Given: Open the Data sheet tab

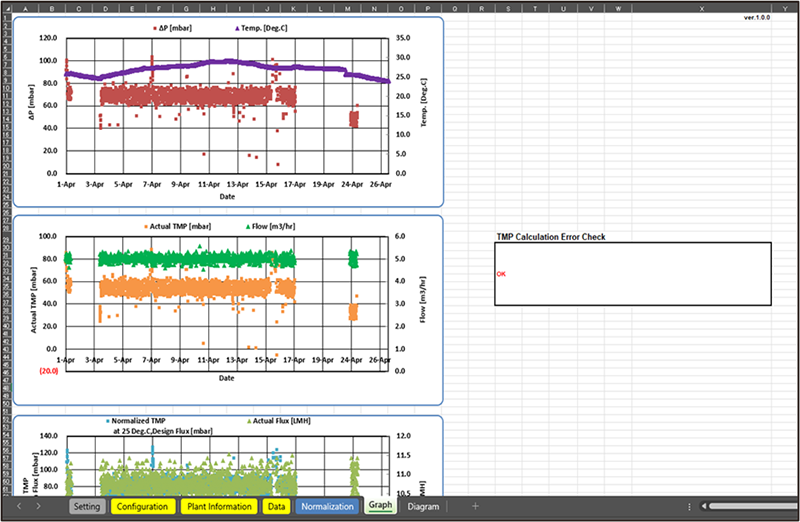Looking at the screenshot, I should [x=276, y=507].
